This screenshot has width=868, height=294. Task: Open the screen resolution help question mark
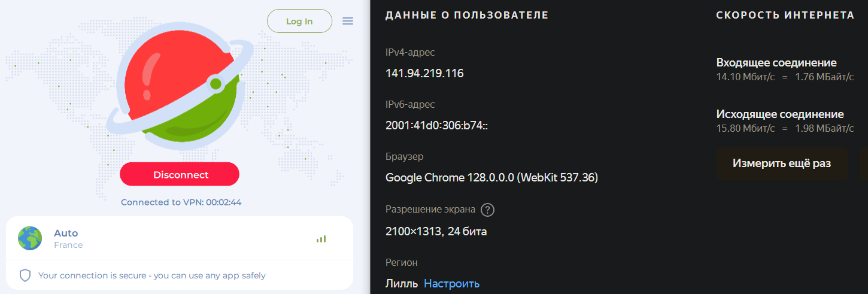click(x=488, y=210)
